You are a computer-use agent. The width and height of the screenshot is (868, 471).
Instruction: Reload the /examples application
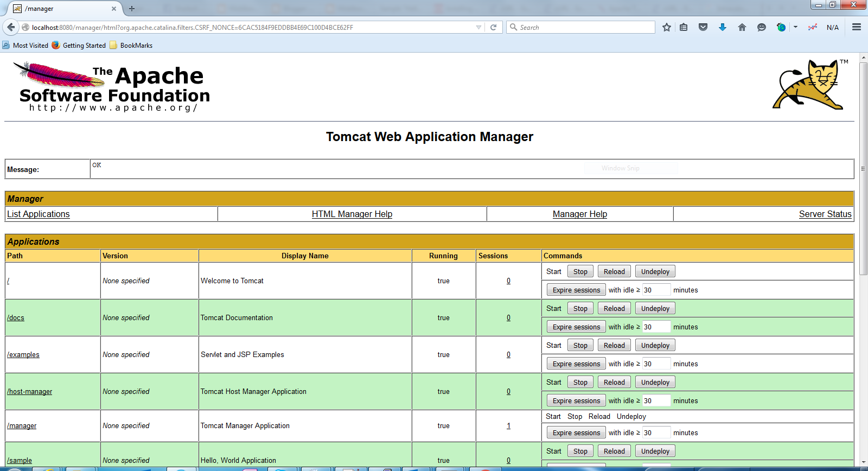[614, 345]
